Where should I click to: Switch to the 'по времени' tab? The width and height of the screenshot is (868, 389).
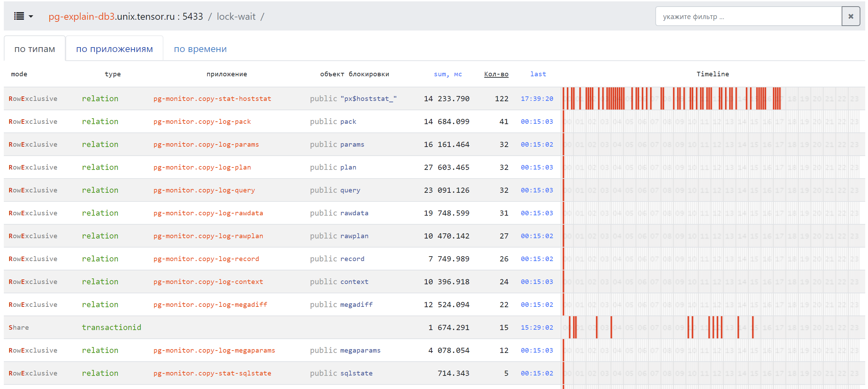click(200, 49)
